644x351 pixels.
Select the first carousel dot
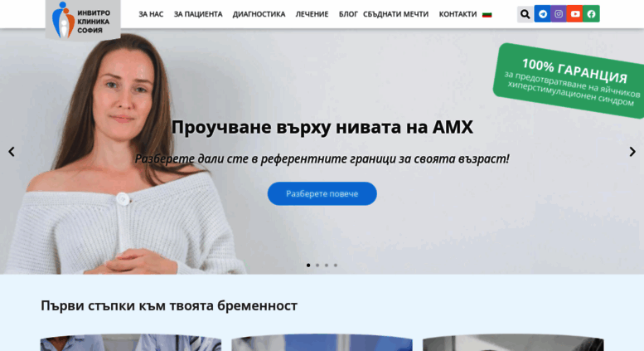308,265
